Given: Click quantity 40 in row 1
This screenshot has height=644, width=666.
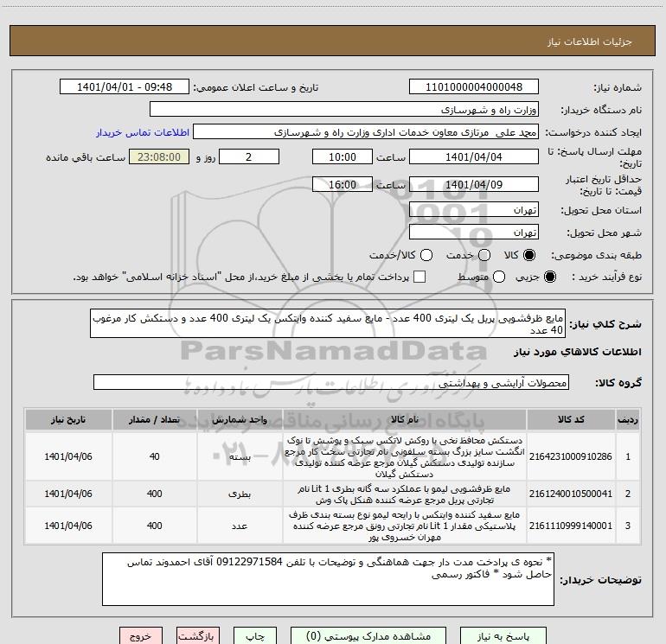Looking at the screenshot, I should click(155, 456).
